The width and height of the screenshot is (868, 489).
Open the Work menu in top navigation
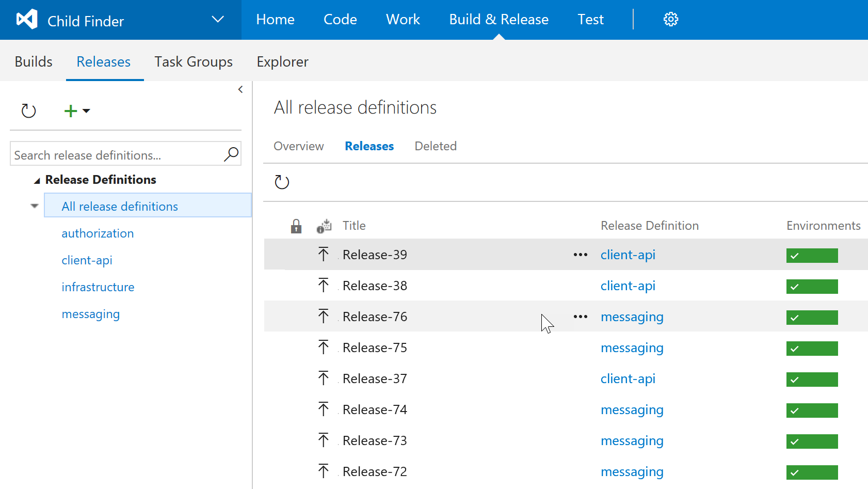pos(403,20)
